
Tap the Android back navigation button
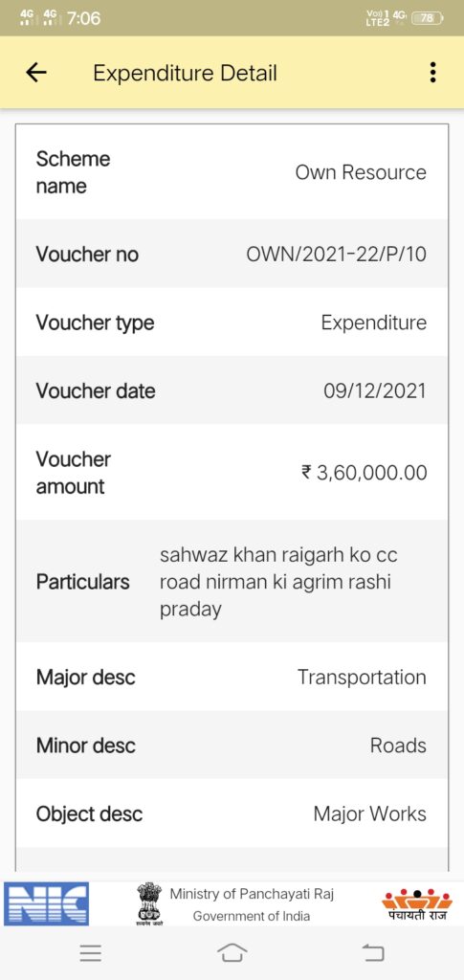[x=373, y=952]
